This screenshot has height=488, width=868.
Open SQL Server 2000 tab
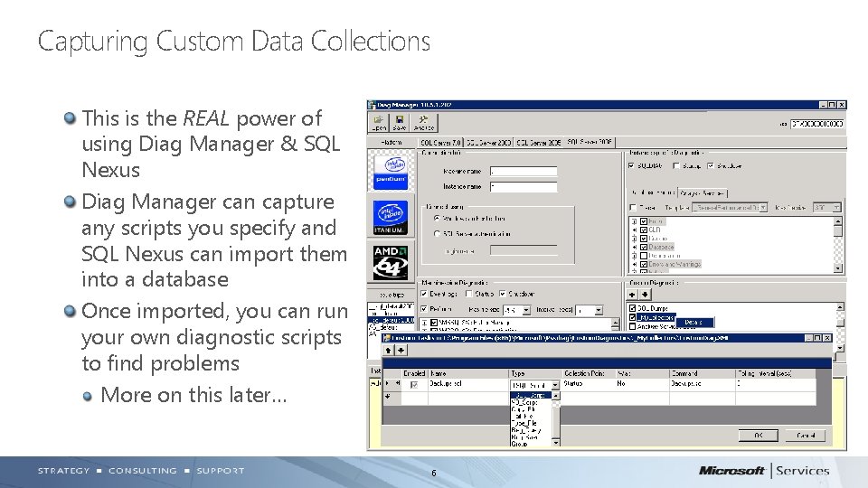tap(489, 142)
